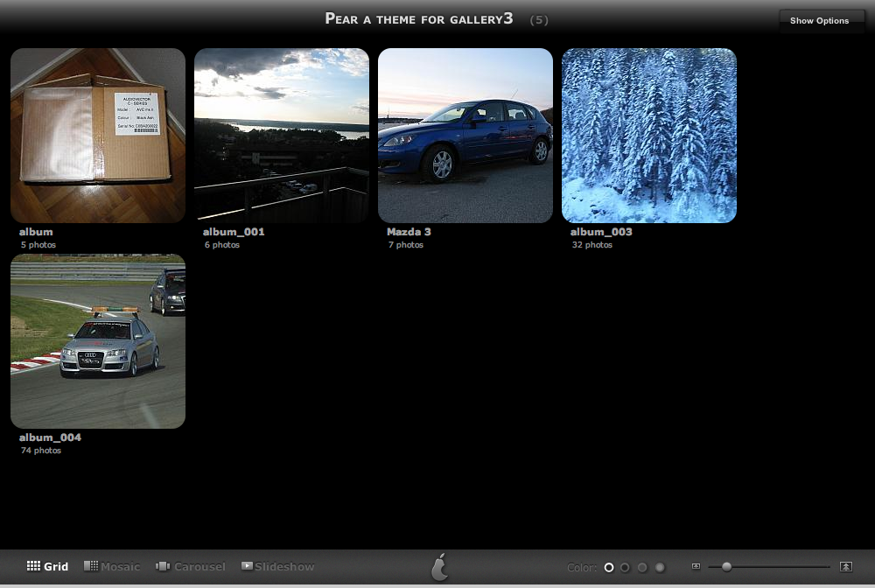Image resolution: width=875 pixels, height=588 pixels.
Task: Start the Slideshow view
Action: coord(277,566)
